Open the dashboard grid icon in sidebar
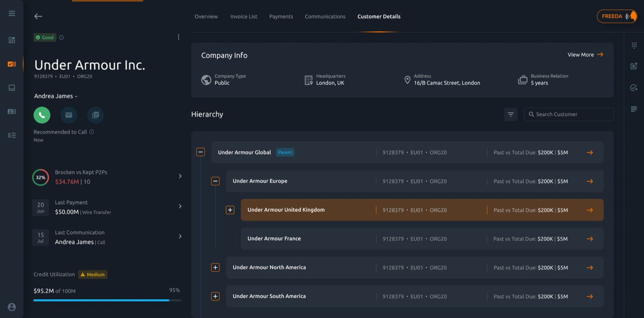Viewport: 644px width, 318px height. (x=12, y=40)
